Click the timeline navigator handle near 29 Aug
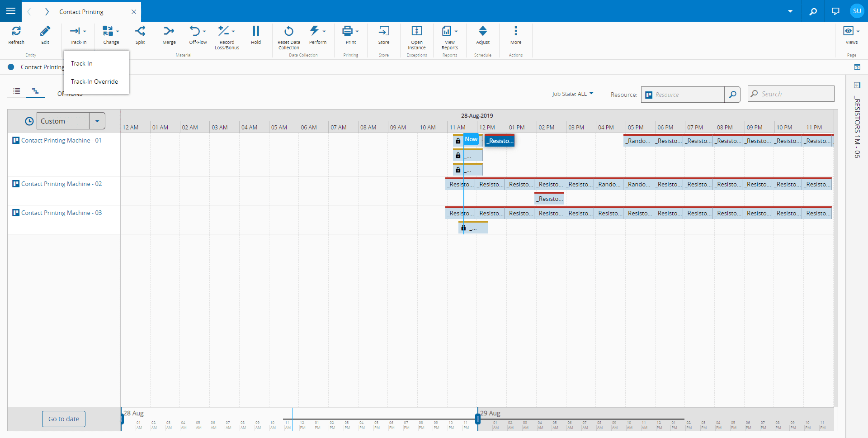868x438 pixels. (x=478, y=419)
